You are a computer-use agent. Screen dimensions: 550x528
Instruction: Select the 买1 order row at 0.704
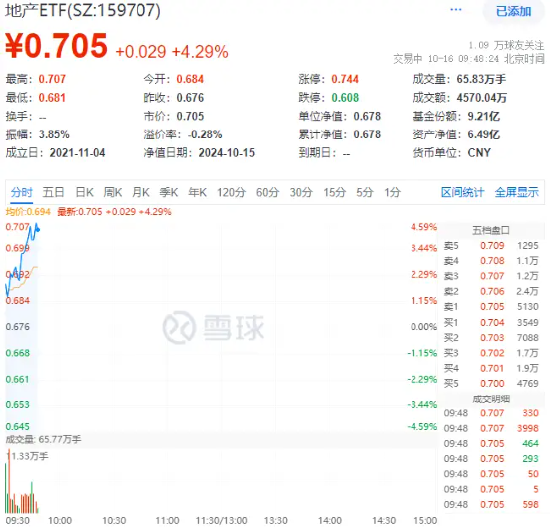coord(491,322)
